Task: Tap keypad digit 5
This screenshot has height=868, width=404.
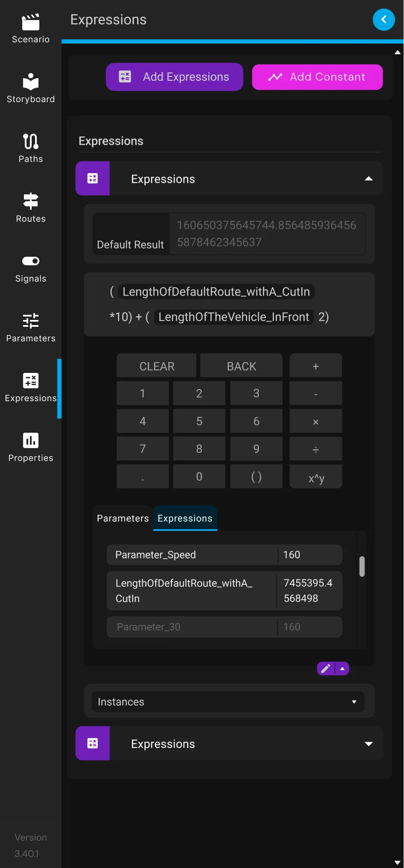Action: [x=199, y=422]
